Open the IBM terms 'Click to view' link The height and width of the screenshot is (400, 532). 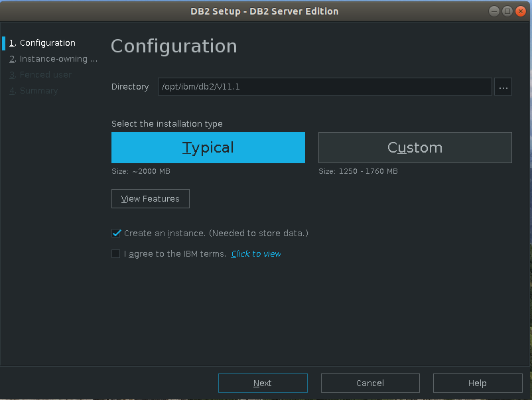[256, 254]
